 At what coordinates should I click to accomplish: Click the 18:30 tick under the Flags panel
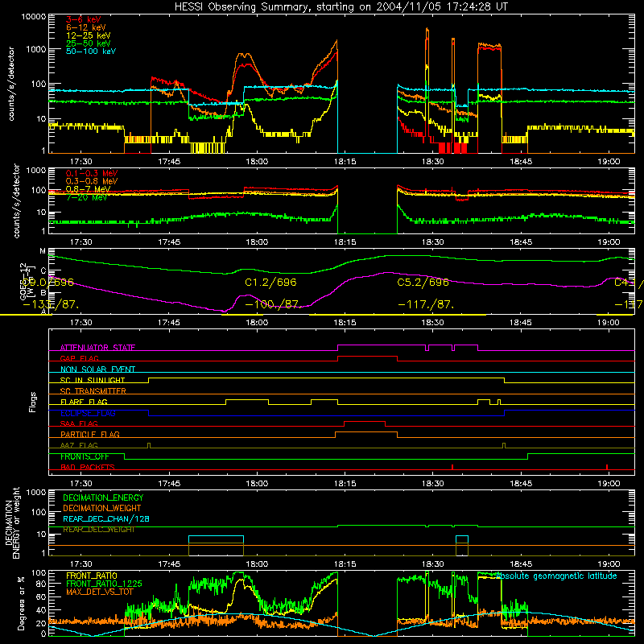[x=433, y=484]
